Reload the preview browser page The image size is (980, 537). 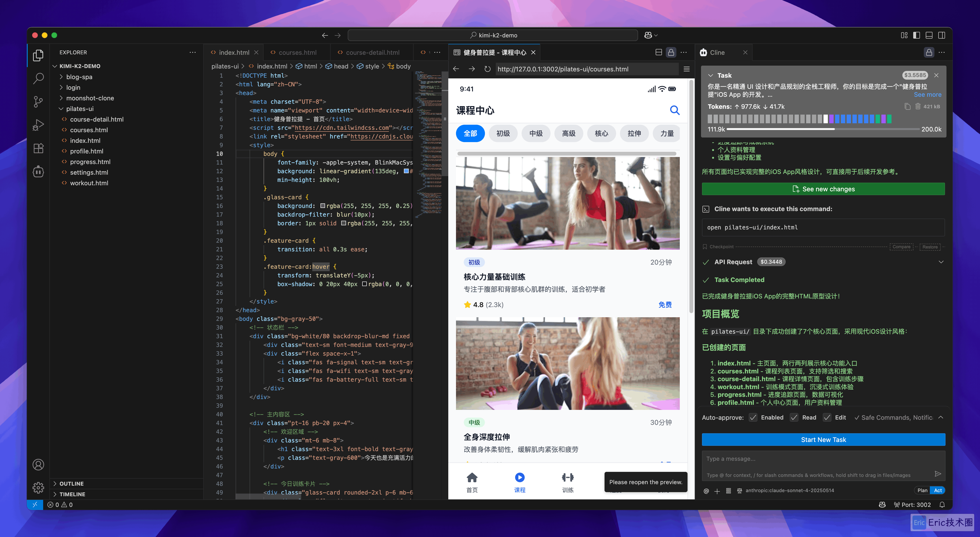click(x=487, y=69)
